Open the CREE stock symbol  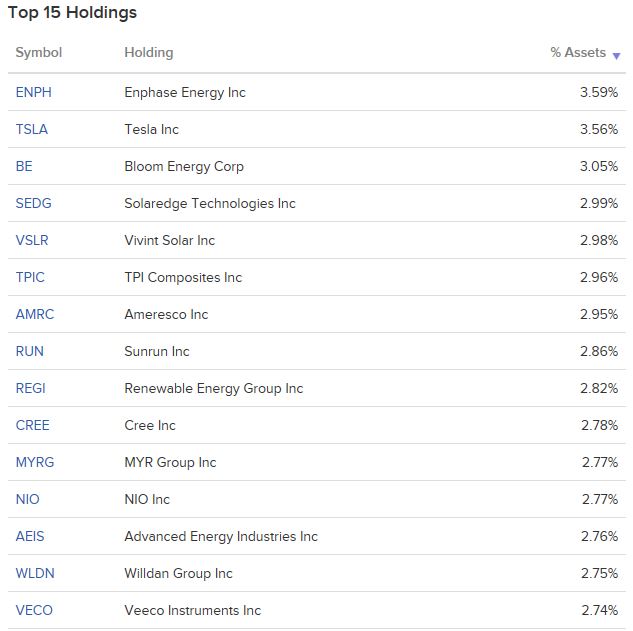point(32,426)
